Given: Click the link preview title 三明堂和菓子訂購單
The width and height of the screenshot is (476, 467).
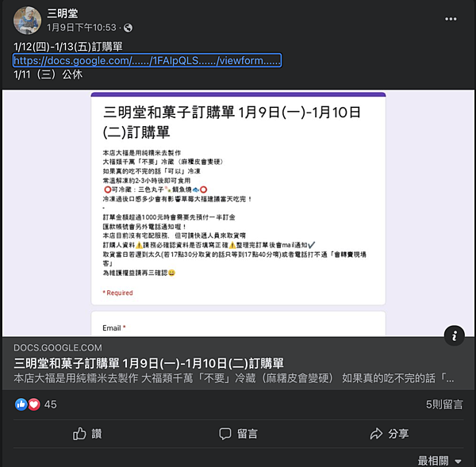Looking at the screenshot, I should click(x=148, y=363).
